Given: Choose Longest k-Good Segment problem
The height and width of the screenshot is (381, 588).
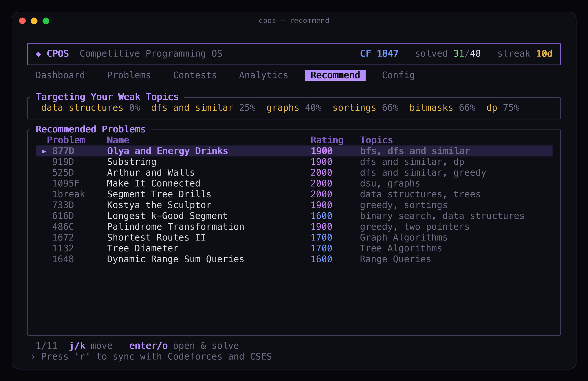Looking at the screenshot, I should tap(294, 216).
